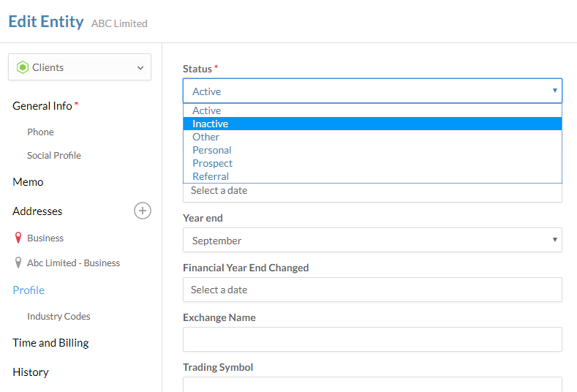Choose Prospect in the Status options
The width and height of the screenshot is (577, 392).
[x=213, y=163]
